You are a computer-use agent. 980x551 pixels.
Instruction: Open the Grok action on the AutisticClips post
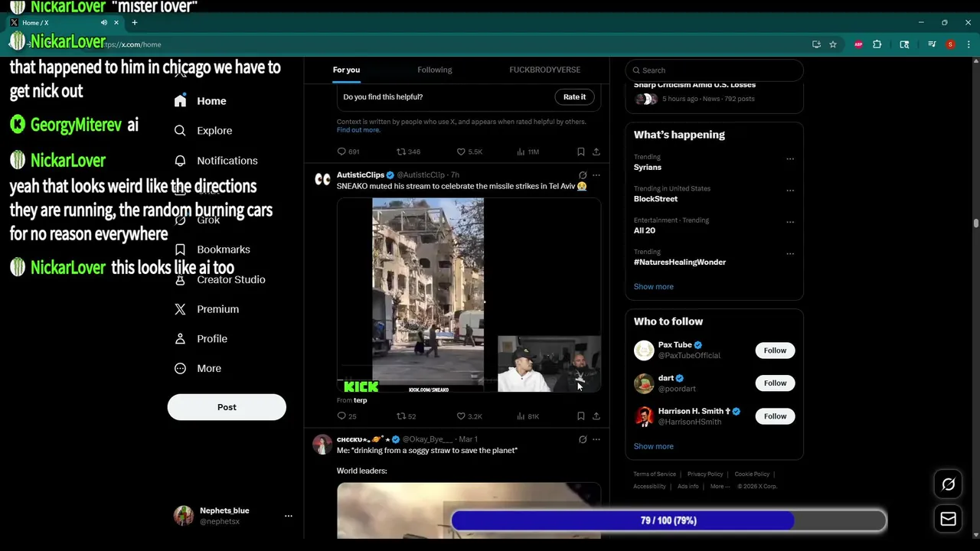coord(583,175)
